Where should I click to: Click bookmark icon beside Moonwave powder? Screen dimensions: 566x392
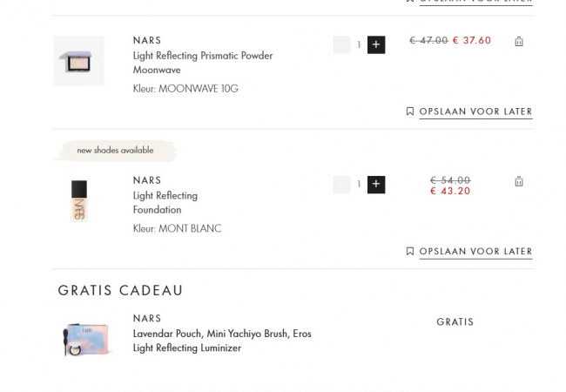click(x=410, y=112)
